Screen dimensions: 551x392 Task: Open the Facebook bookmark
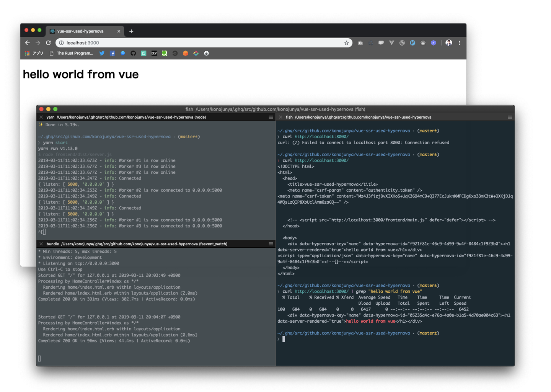pyautogui.click(x=112, y=53)
